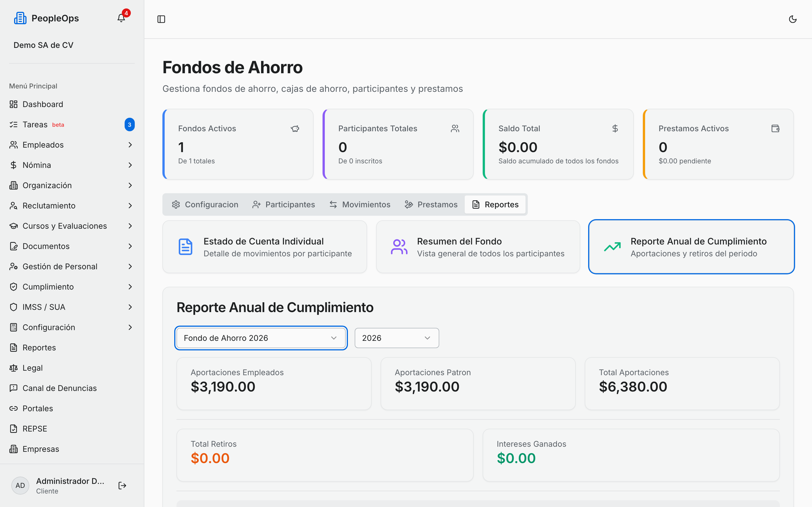Click the dollar icon in Saldo Total
Image resolution: width=812 pixels, height=507 pixels.
tap(615, 128)
